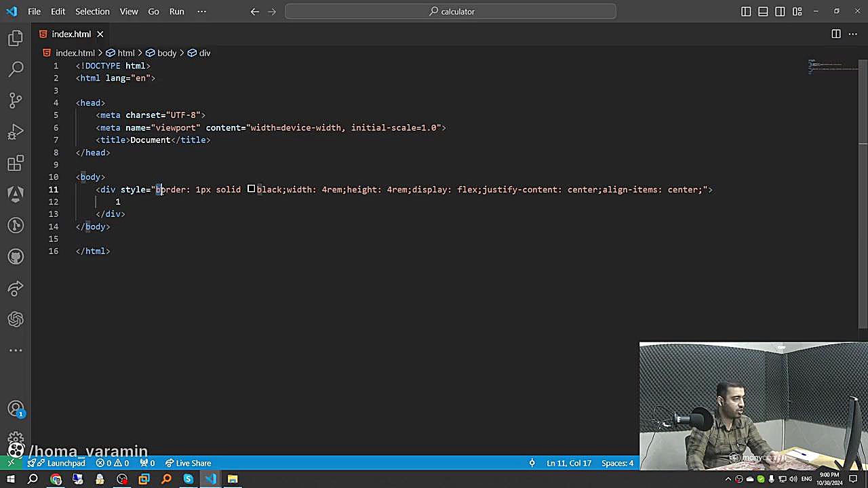The height and width of the screenshot is (488, 868).
Task: Expand the body breadcrumb item
Action: (166, 53)
